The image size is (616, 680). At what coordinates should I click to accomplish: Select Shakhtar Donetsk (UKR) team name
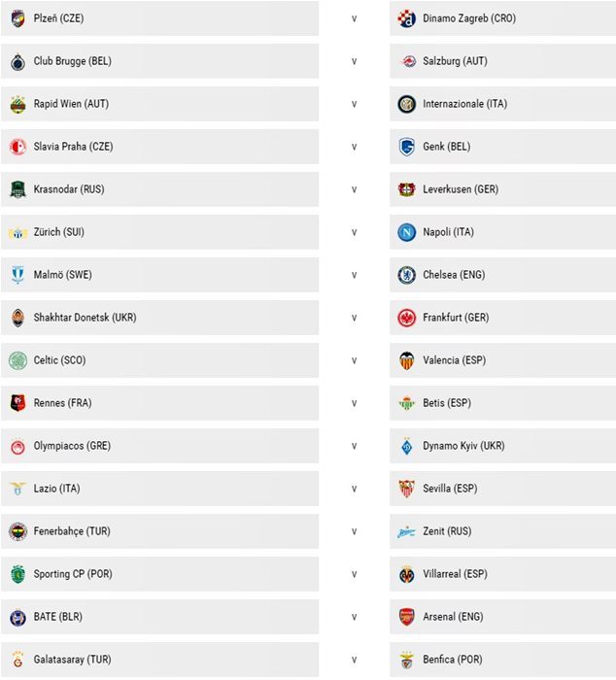pos(85,318)
